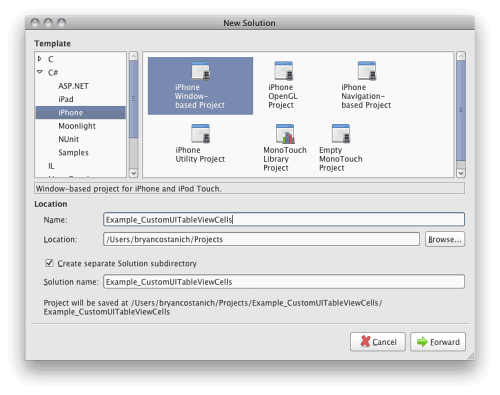This screenshot has height=395, width=500.
Task: Click down arrow of template grid scrollbar
Action: [461, 173]
